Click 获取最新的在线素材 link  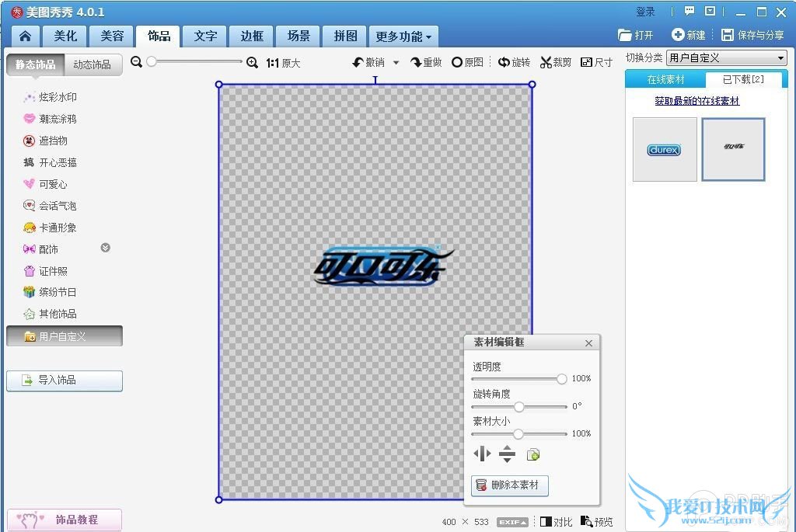point(697,101)
